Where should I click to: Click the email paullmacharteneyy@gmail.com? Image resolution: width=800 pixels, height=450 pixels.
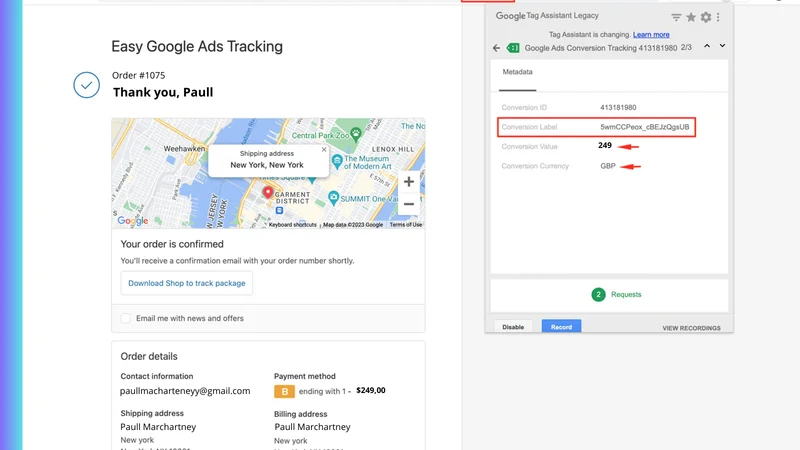point(185,391)
